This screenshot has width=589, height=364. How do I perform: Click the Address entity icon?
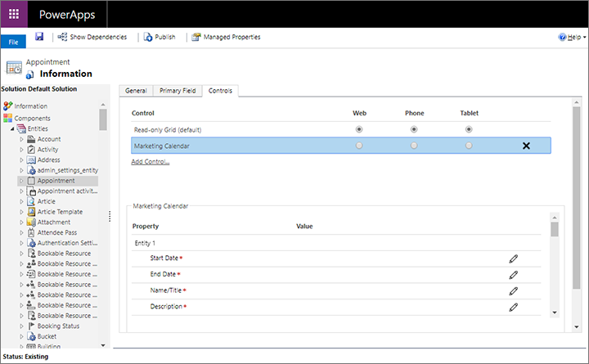(x=32, y=160)
